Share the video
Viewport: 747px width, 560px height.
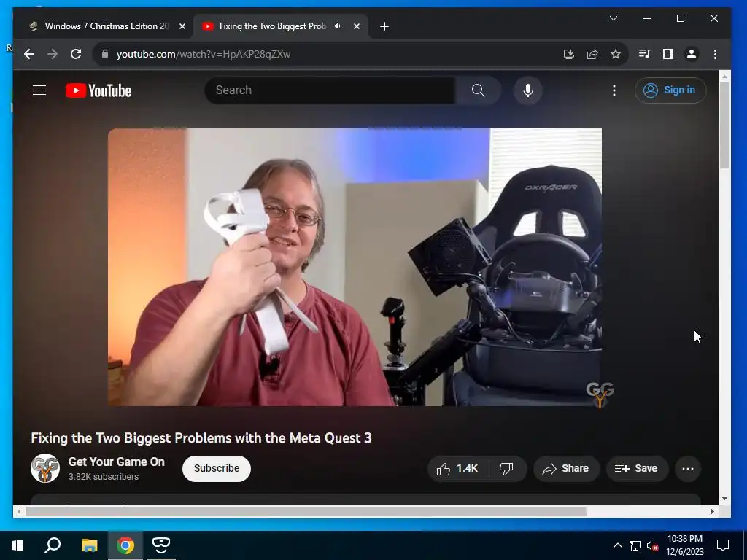[566, 469]
